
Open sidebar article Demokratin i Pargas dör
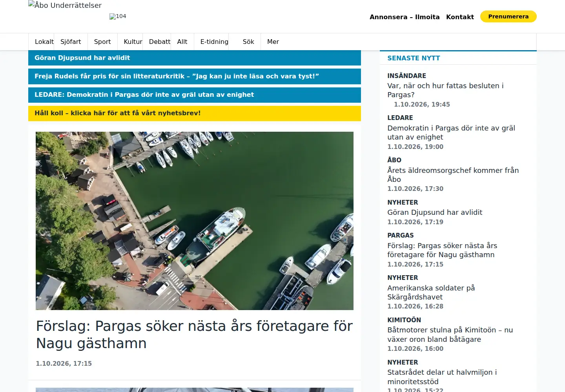451,132
